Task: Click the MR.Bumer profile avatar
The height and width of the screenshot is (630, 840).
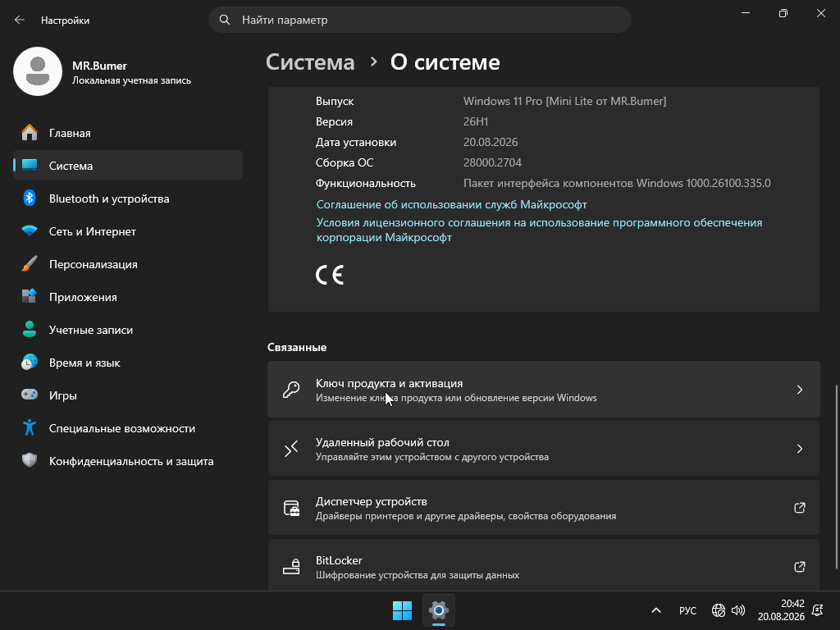Action: [38, 71]
